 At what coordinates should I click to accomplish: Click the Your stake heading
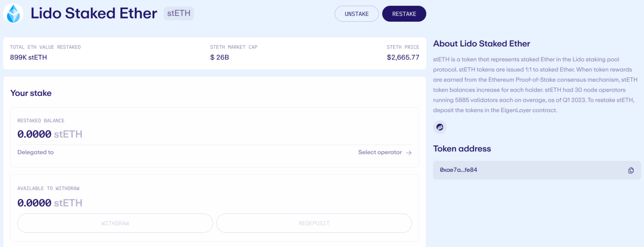31,93
